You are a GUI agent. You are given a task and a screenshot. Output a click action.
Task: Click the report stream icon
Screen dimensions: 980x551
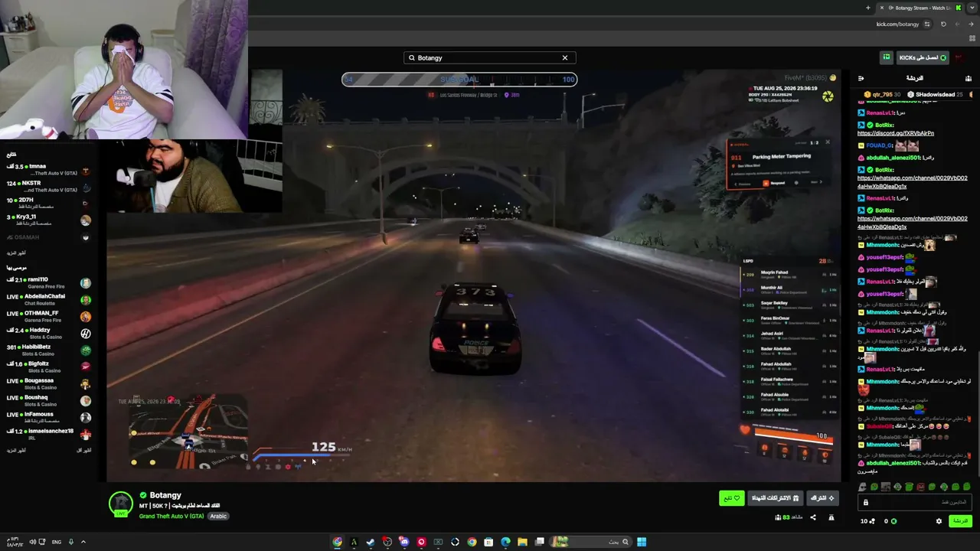[831, 518]
